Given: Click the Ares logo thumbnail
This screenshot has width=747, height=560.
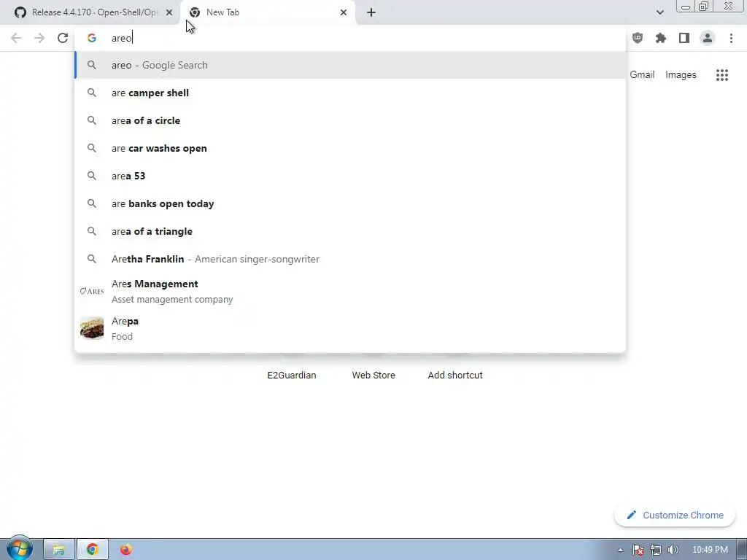Looking at the screenshot, I should [x=91, y=291].
